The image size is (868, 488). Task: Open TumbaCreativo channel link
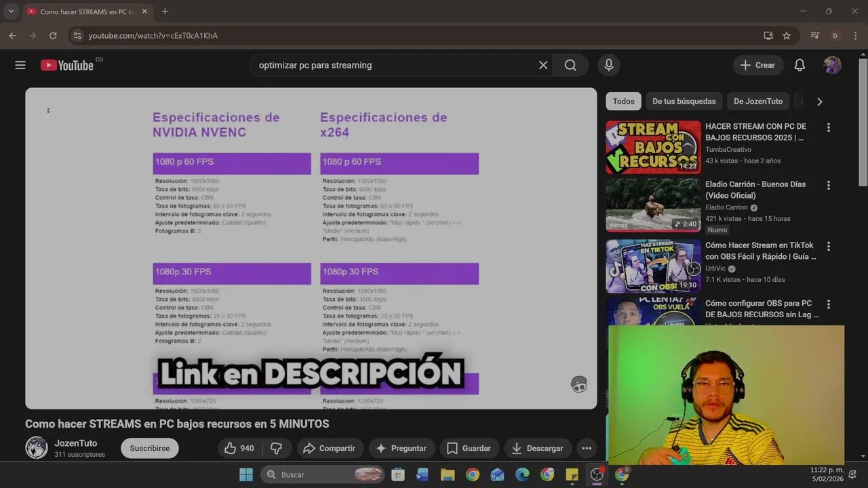click(x=728, y=149)
